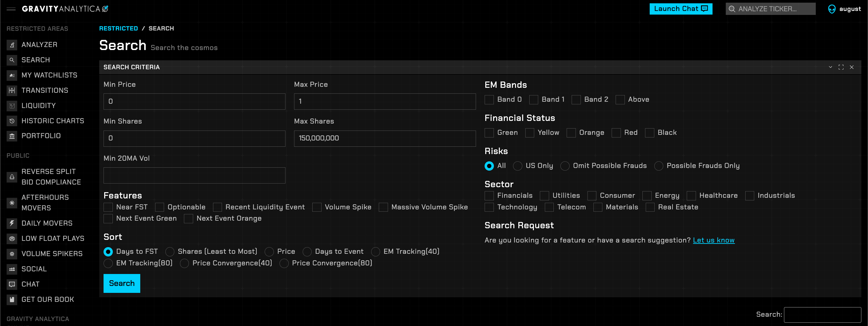Expand Search Criteria panel to fullscreen
This screenshot has height=326, width=868.
[x=841, y=67]
